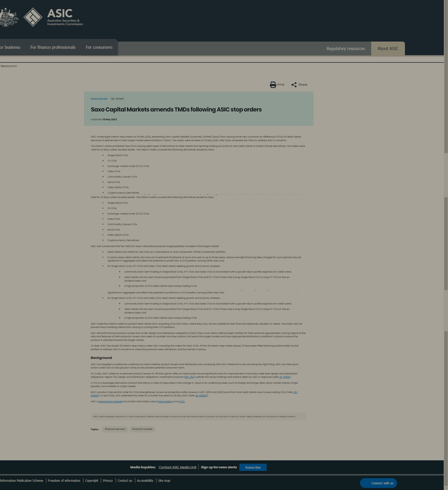The image size is (448, 490).
Task: Click the printer icon
Action: pos(273,85)
